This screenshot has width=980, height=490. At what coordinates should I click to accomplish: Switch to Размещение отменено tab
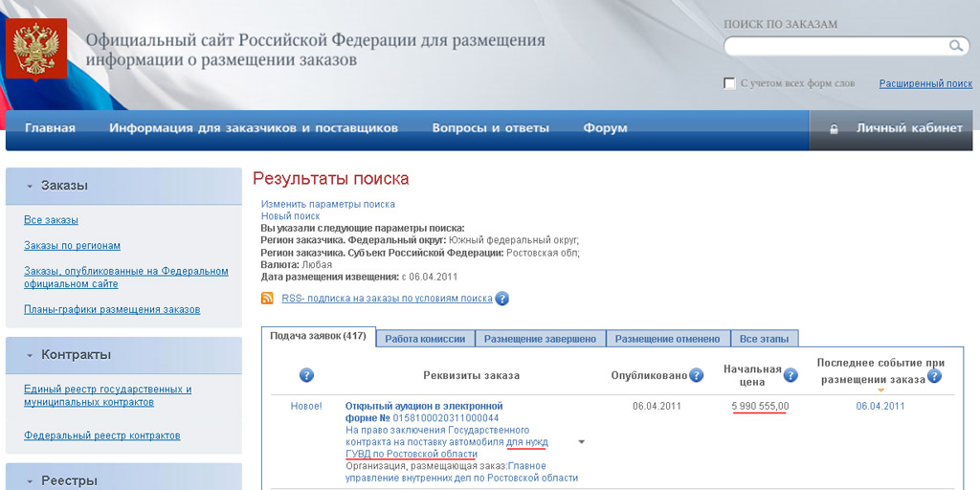[668, 339]
